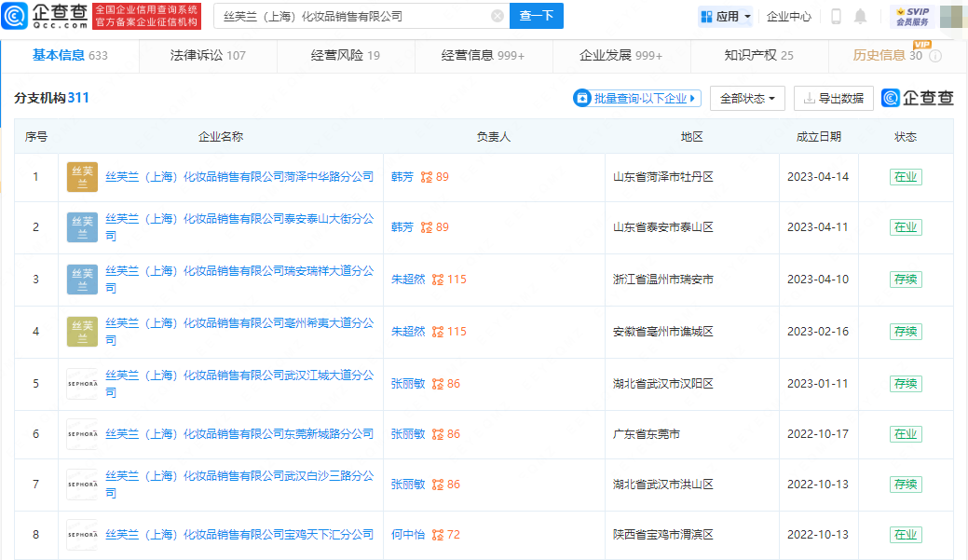Click Sephora logo for 东莞新城路 branch
The image size is (968, 560).
click(x=82, y=434)
